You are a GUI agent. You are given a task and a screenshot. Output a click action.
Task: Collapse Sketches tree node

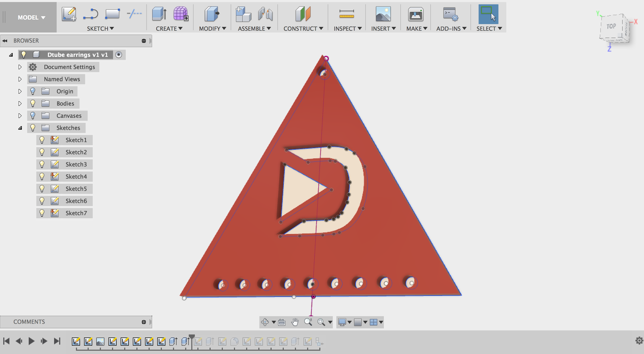20,128
